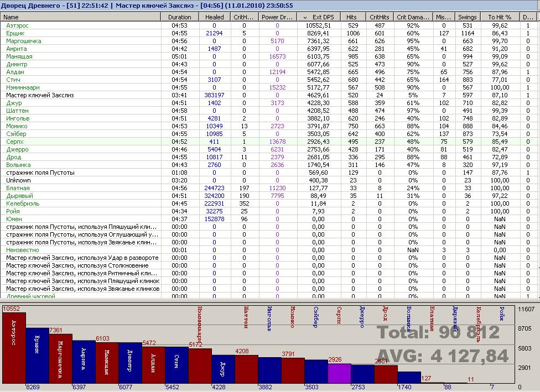
Task: Select the Маргошечка row name
Action: click(23, 41)
